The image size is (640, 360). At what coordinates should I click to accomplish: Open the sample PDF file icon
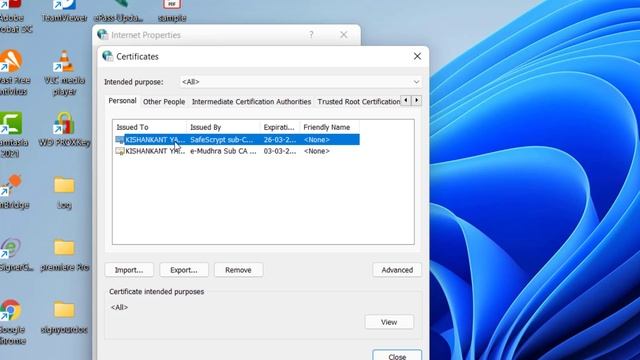point(172,11)
